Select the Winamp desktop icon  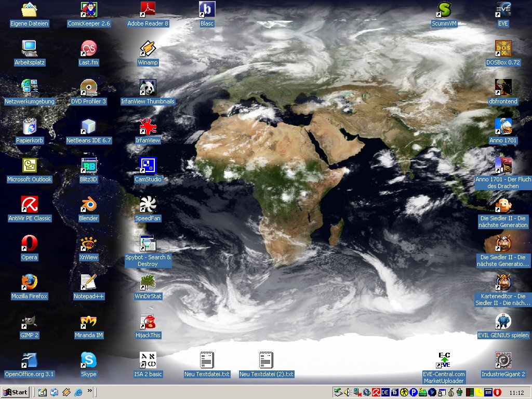point(148,49)
